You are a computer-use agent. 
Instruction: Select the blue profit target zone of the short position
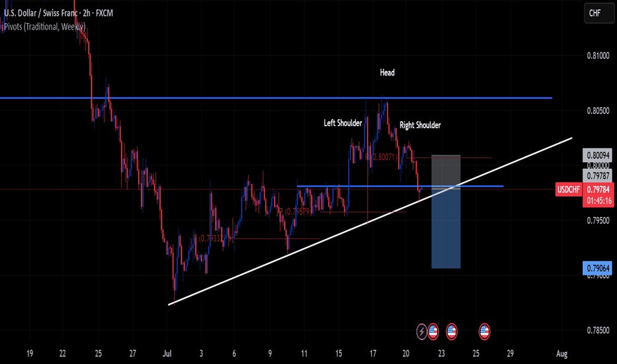[x=446, y=228]
